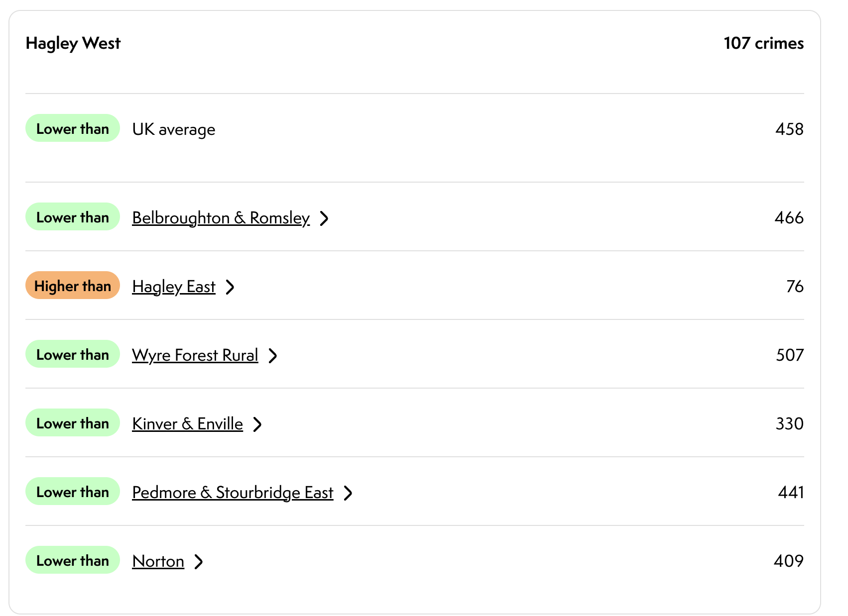The image size is (848, 616).
Task: Visit the Pedmore & Stourbridge East link
Action: 233,493
